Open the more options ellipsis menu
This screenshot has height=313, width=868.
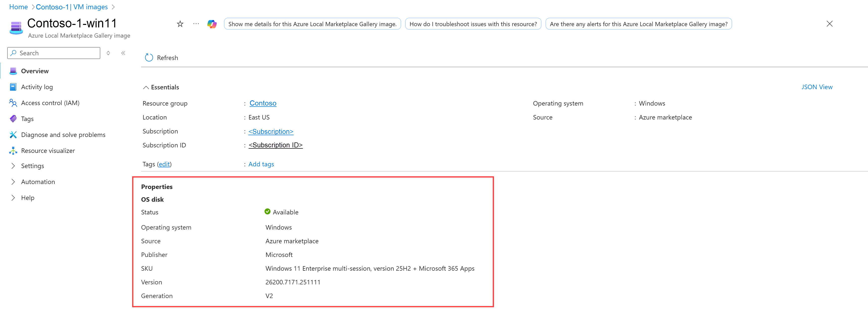click(x=196, y=24)
